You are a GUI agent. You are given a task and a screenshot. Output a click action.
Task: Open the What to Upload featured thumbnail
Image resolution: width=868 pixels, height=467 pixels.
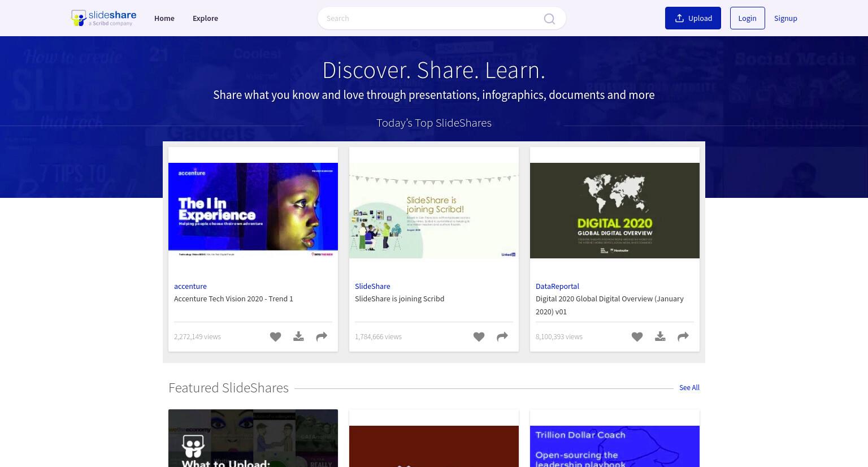[x=253, y=438]
